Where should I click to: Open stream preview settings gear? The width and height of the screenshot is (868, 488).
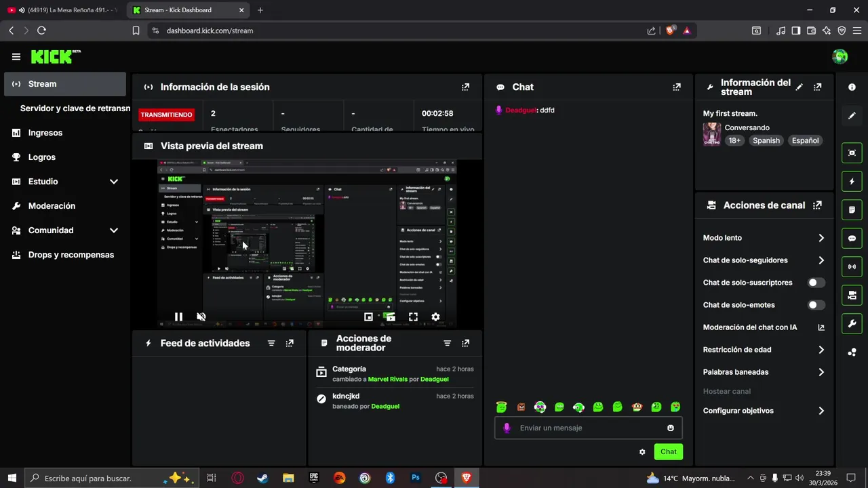435,317
